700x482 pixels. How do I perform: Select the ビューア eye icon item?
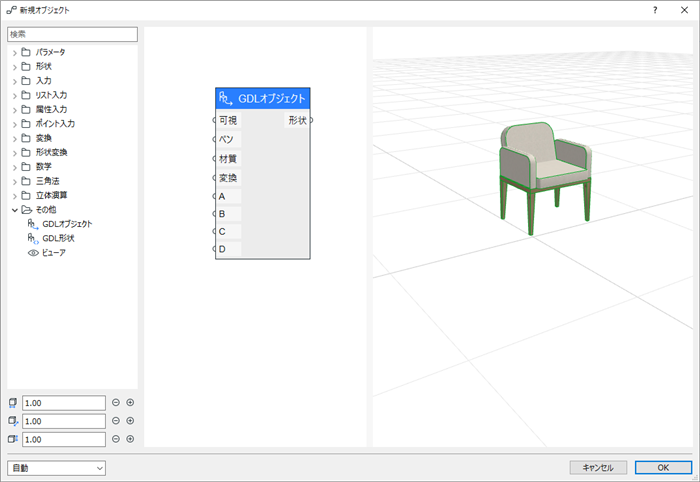[33, 253]
